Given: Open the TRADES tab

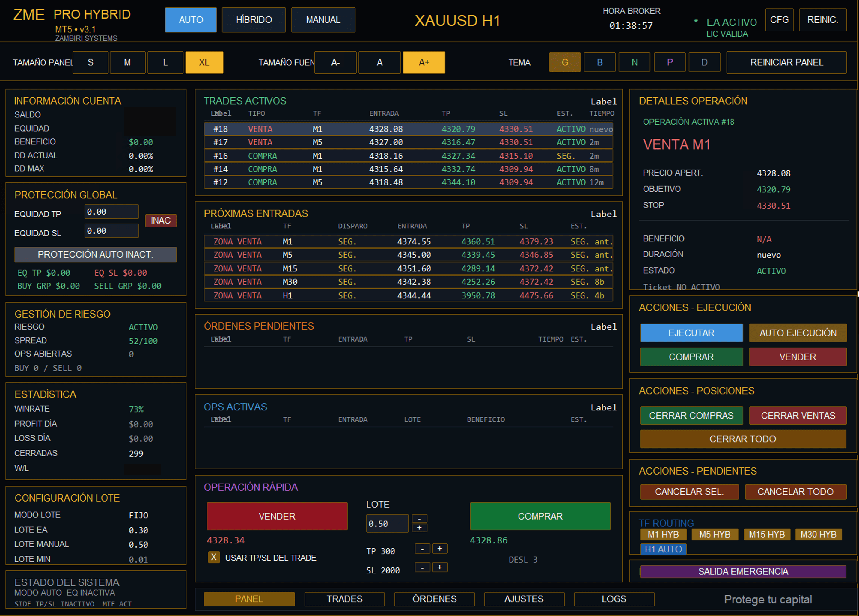Looking at the screenshot, I should pos(344,599).
